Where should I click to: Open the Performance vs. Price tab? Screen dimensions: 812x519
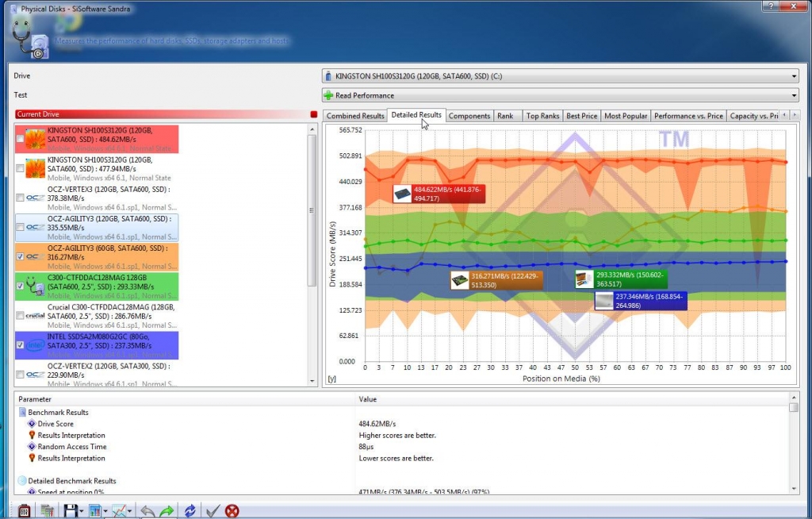coord(688,116)
